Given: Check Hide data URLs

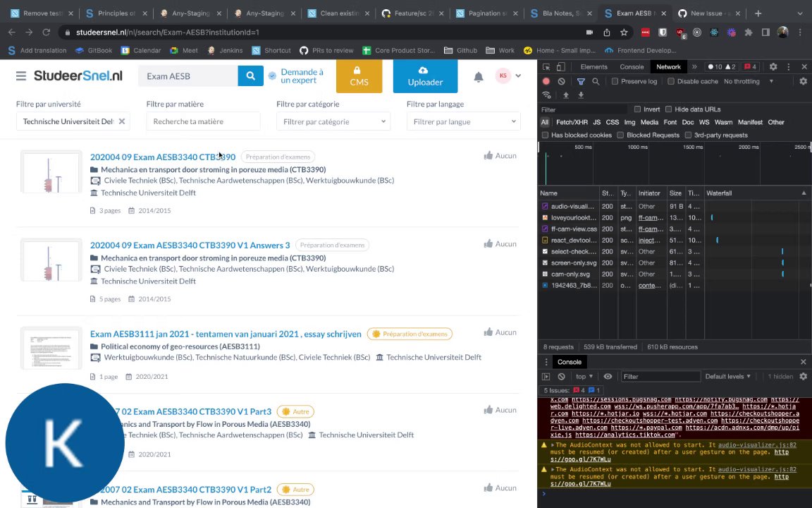Looking at the screenshot, I should click(668, 109).
